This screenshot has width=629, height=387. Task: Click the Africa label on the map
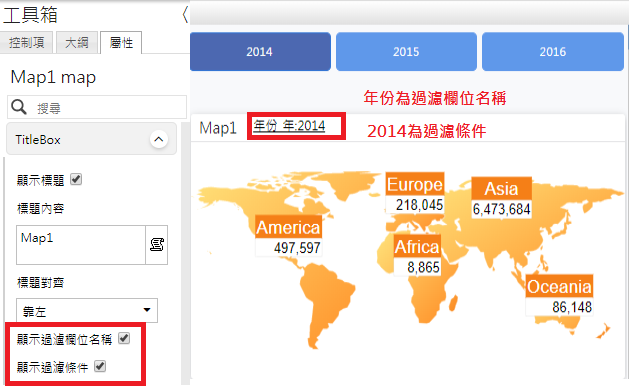[417, 246]
